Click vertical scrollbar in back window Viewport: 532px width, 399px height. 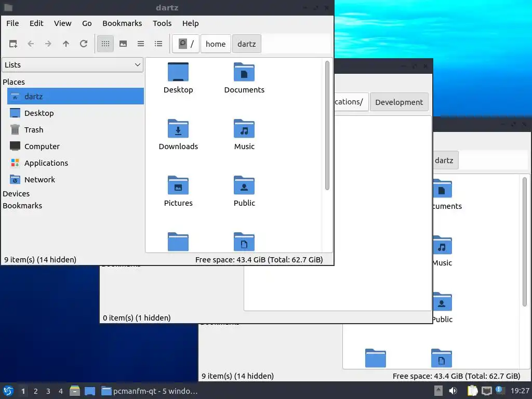(x=525, y=242)
